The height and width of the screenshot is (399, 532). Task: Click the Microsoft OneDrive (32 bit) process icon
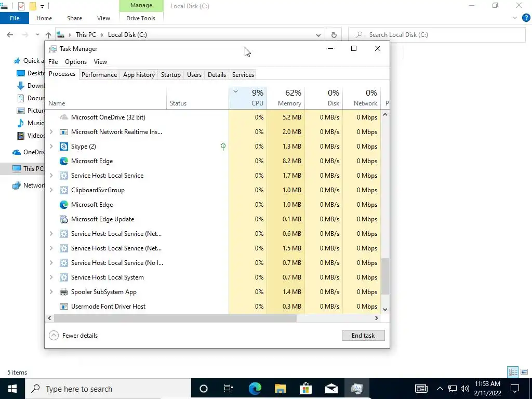click(64, 117)
